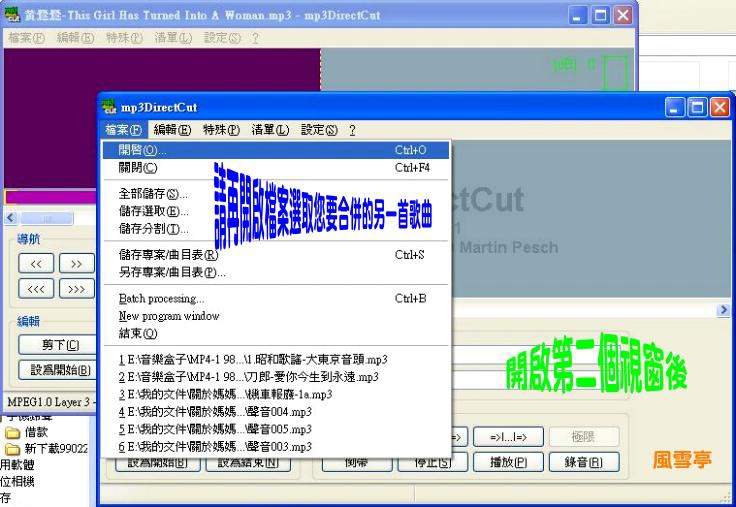Open 特殊(P) menu in the background song window
736x507 pixels.
coord(124,38)
